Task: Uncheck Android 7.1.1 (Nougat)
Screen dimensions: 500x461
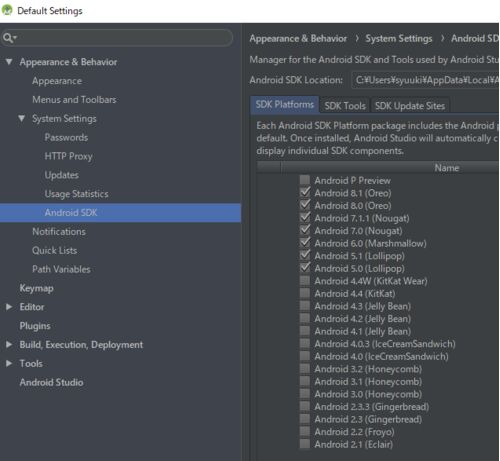Action: (305, 218)
